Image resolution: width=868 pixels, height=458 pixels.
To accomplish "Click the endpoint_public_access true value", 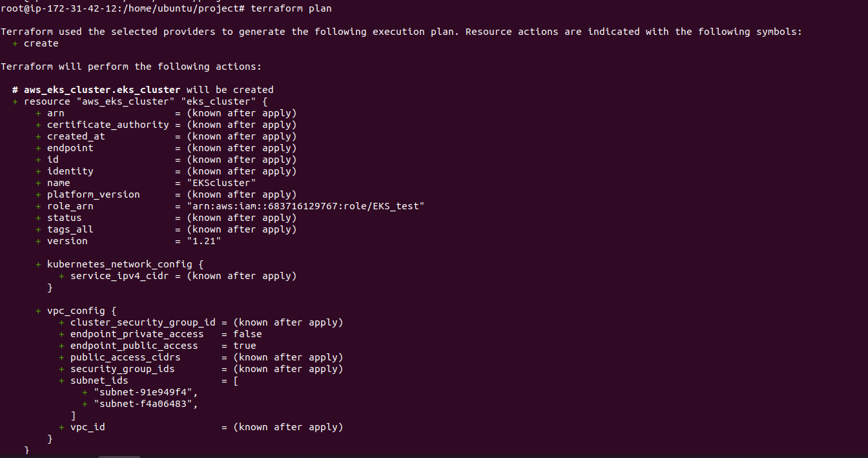I will (x=245, y=346).
